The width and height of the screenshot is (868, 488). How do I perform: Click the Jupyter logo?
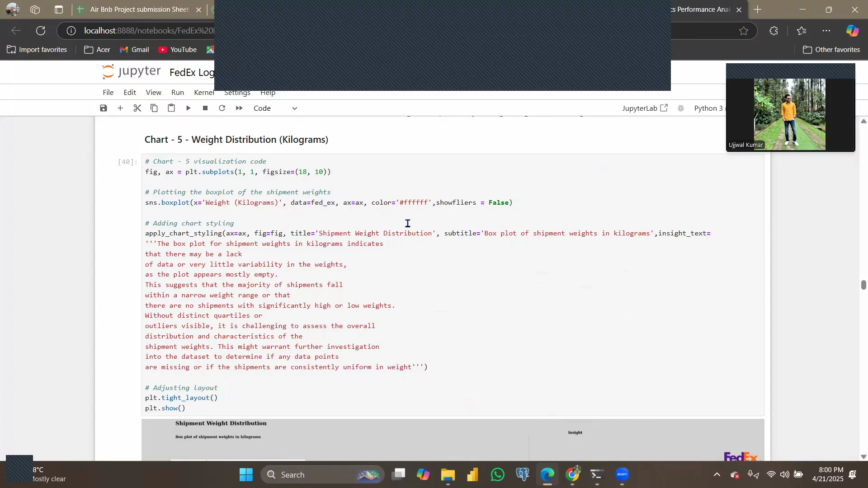coord(131,72)
